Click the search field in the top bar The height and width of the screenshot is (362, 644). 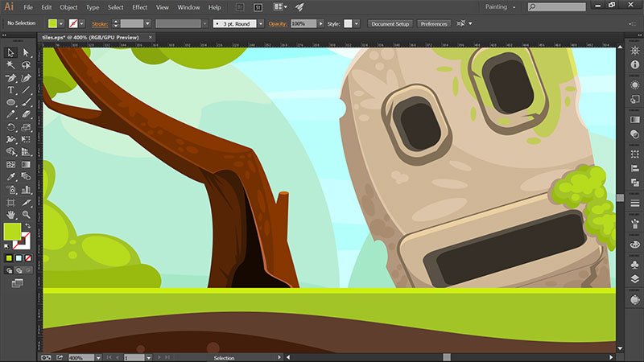(x=557, y=7)
